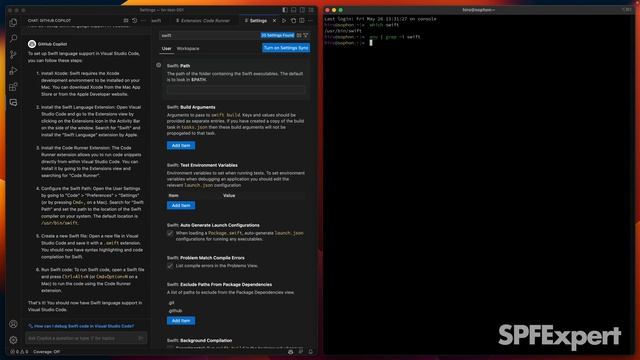
Task: Open the customize layout icon
Action: 311,10
